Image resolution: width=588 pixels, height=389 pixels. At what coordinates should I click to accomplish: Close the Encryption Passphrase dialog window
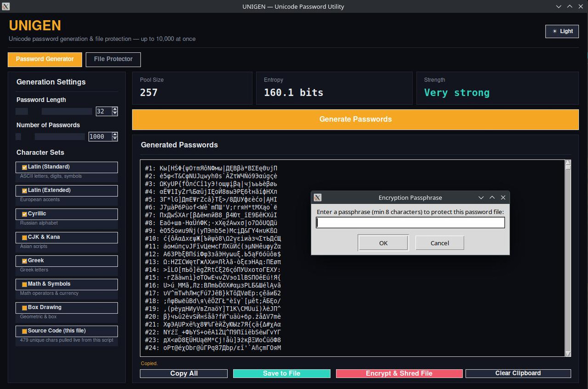point(503,198)
